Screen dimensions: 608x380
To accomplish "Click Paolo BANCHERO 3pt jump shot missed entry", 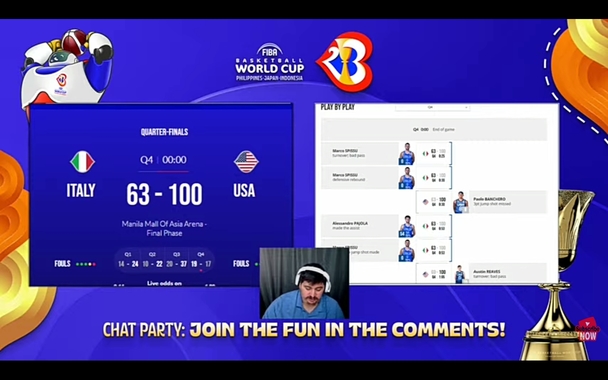I will click(x=508, y=202).
